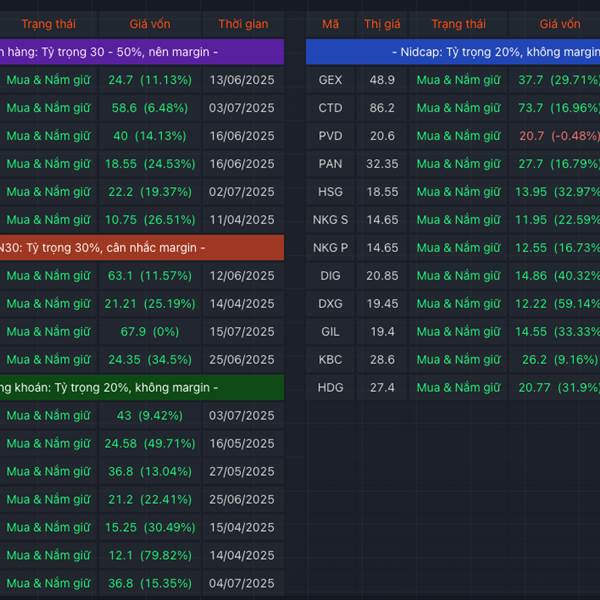The width and height of the screenshot is (600, 600).
Task: Select the date 04/07/2025
Action: click(242, 583)
